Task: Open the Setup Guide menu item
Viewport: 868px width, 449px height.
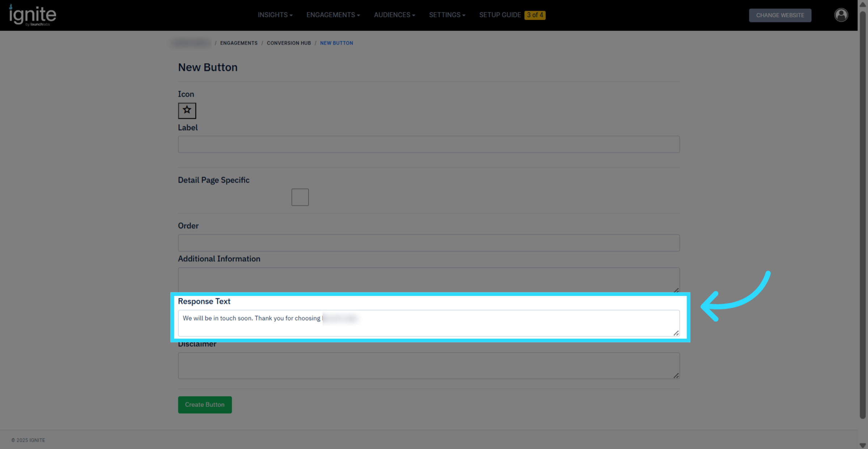Action: (x=500, y=15)
